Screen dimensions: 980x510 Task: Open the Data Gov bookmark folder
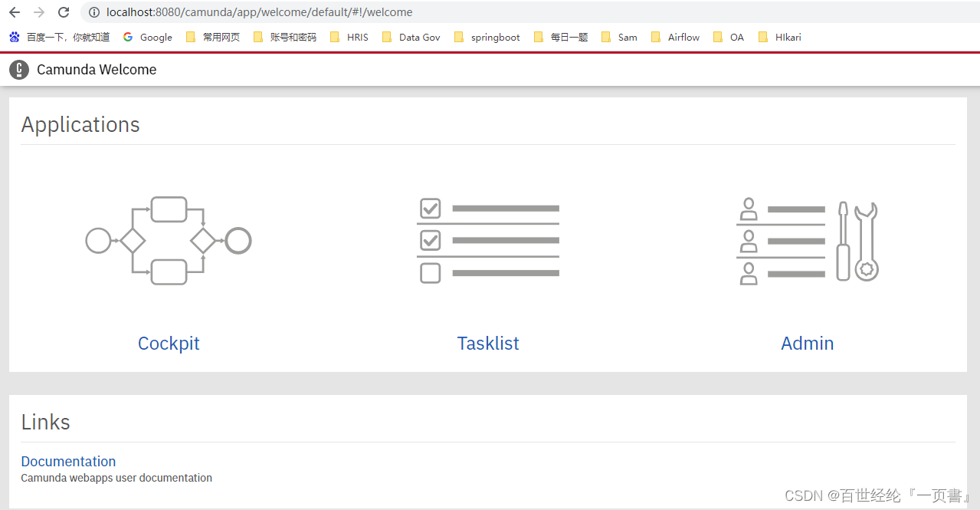[x=411, y=37]
